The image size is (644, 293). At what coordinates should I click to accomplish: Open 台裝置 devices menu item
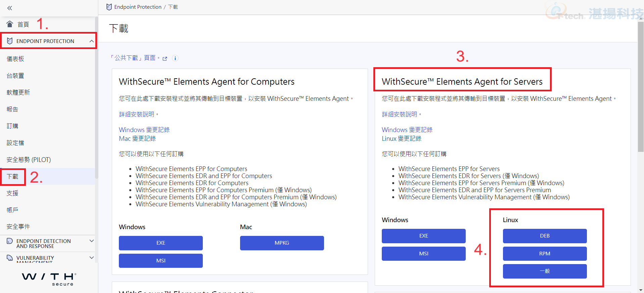(15, 76)
